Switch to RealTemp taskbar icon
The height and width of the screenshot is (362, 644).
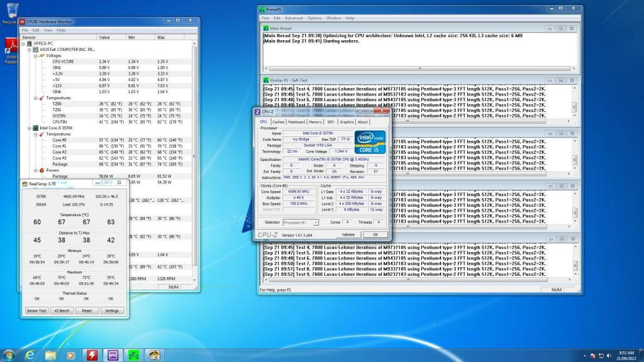point(154,355)
